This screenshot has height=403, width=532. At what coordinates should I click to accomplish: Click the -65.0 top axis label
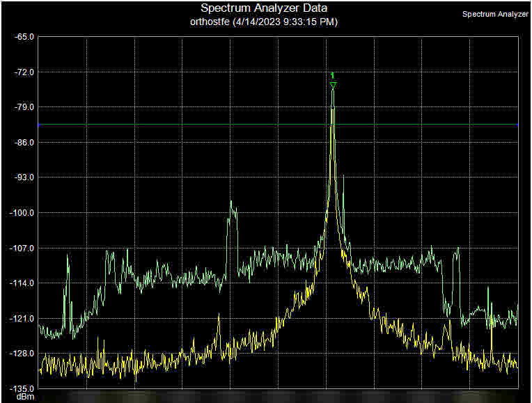tap(23, 36)
